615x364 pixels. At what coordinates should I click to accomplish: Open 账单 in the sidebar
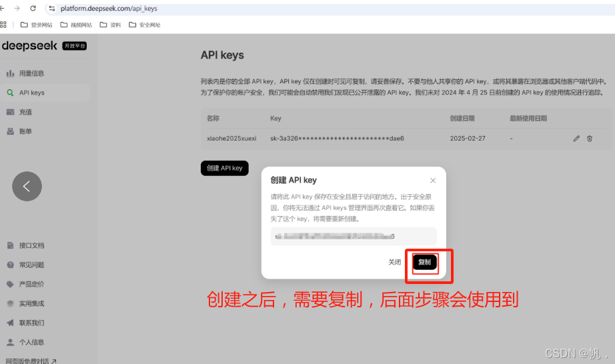(25, 131)
